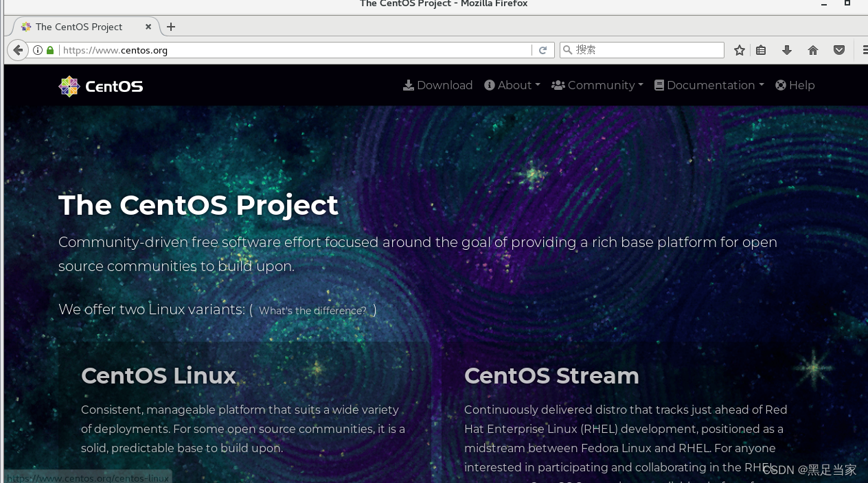Open the Download page link
The height and width of the screenshot is (483, 868).
click(437, 85)
